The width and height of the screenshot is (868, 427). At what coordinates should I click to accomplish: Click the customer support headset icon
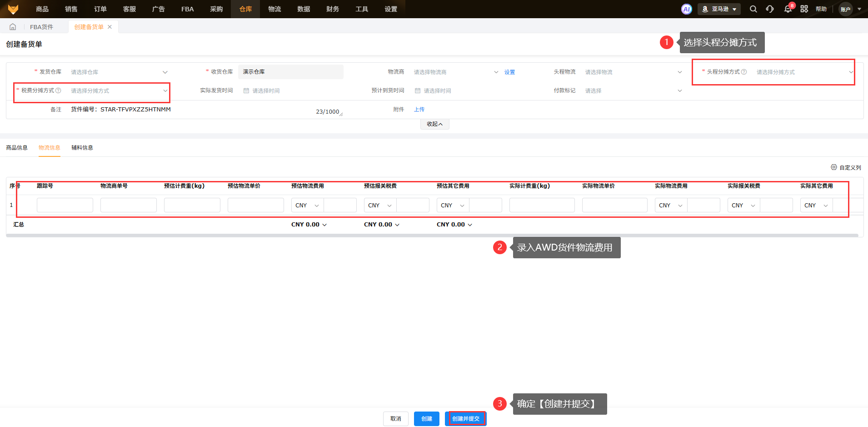click(770, 9)
